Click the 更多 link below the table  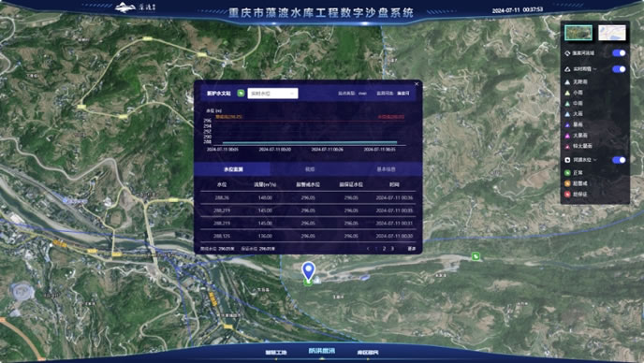coord(411,249)
